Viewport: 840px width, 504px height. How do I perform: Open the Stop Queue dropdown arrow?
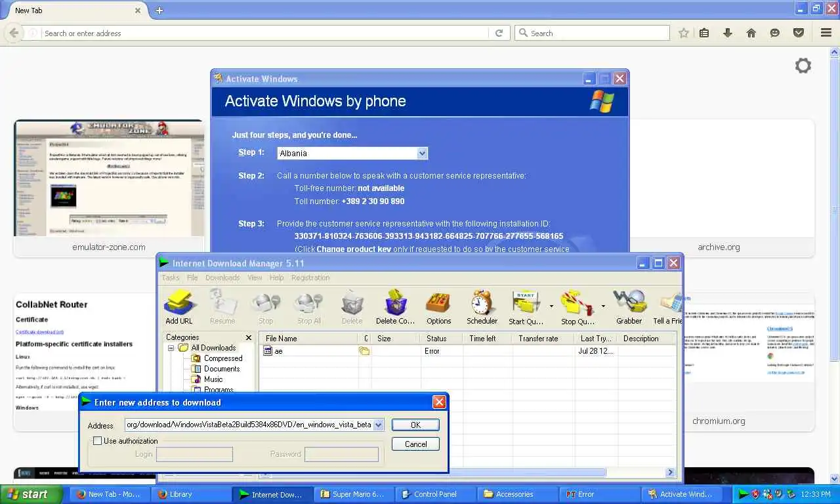pos(603,306)
